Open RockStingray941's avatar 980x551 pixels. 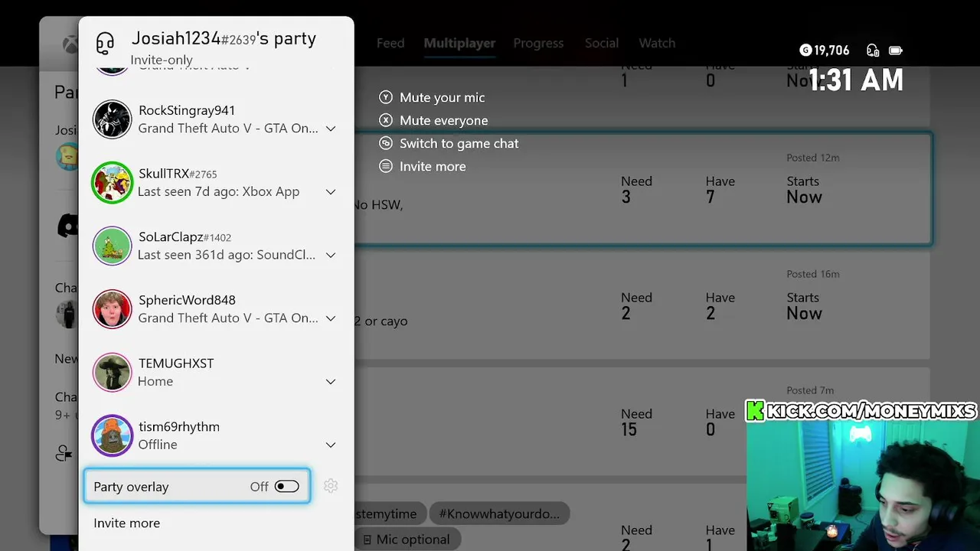(x=113, y=119)
